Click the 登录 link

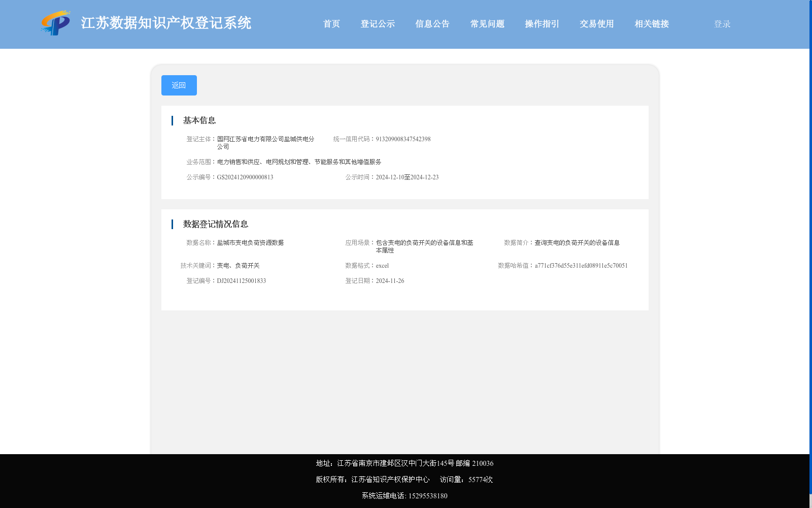tap(722, 24)
